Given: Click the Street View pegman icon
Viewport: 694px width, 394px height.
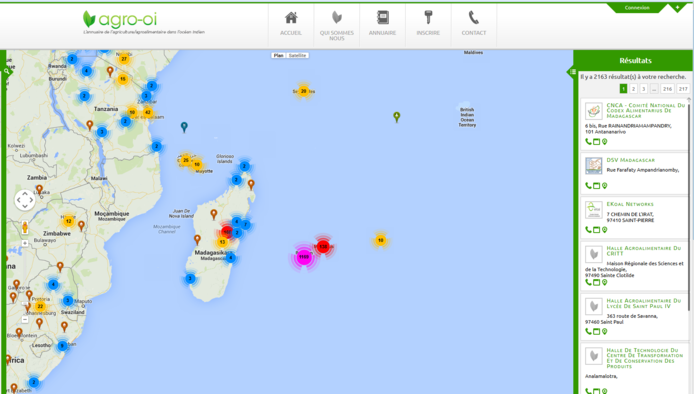Looking at the screenshot, I should [x=25, y=228].
